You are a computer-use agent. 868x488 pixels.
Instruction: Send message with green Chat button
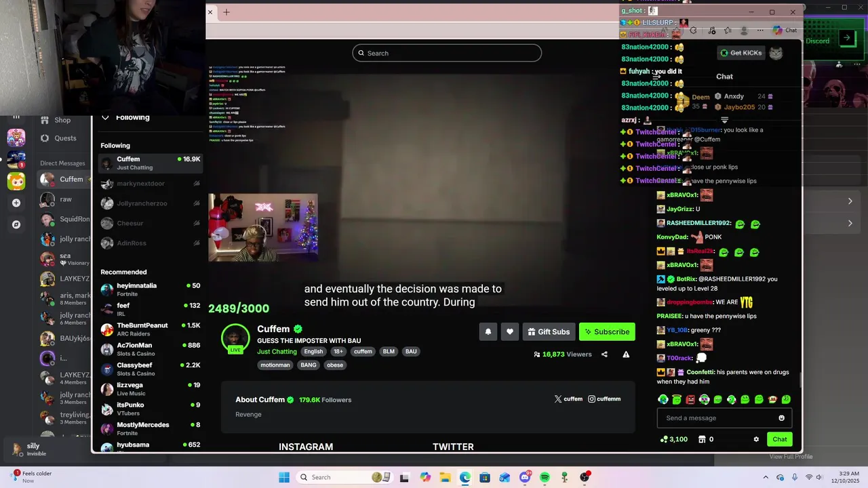[780, 439]
